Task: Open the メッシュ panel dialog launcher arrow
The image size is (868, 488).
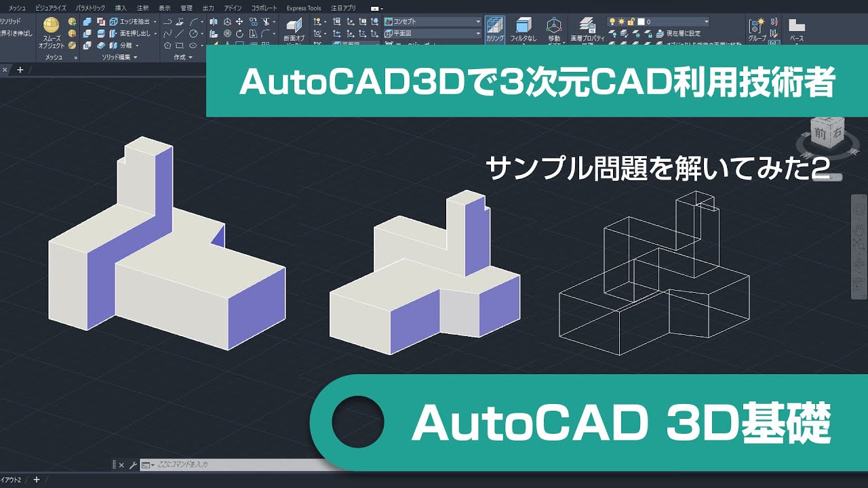Action: 75,58
